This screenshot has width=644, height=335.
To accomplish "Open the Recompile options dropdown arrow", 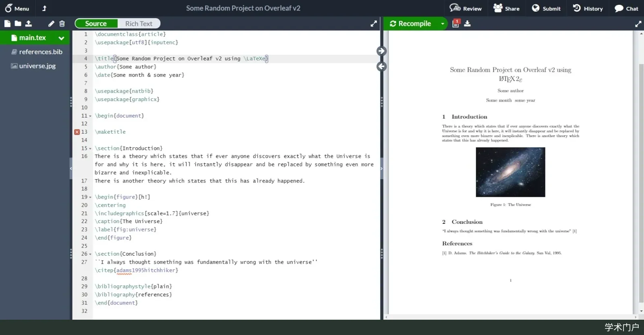I will point(442,24).
